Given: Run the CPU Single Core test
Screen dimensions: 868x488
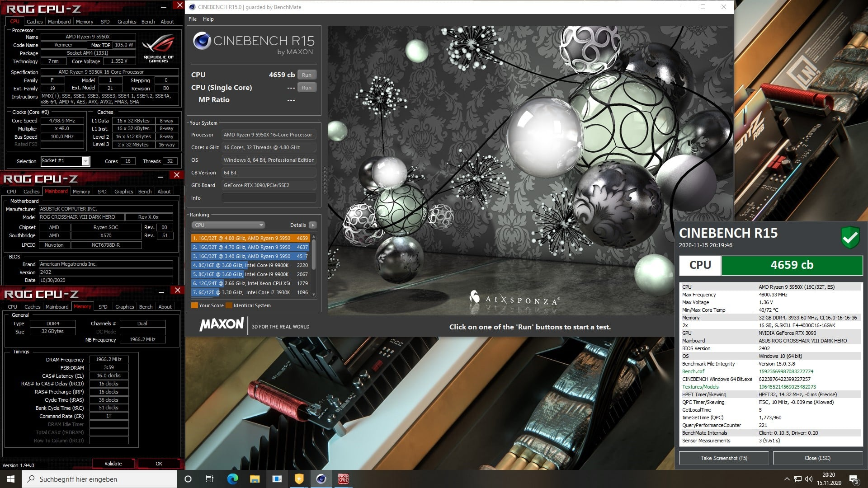Looking at the screenshot, I should coord(307,88).
